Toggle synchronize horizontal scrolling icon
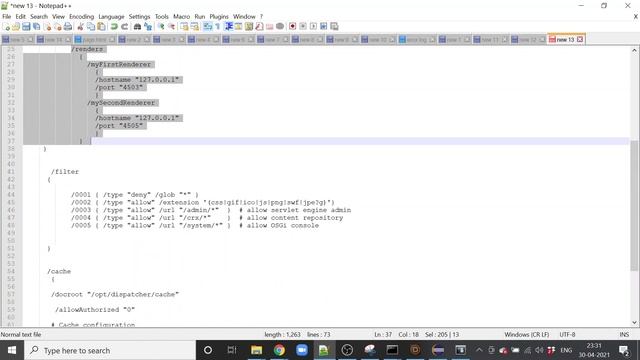640x360 pixels. click(195, 27)
